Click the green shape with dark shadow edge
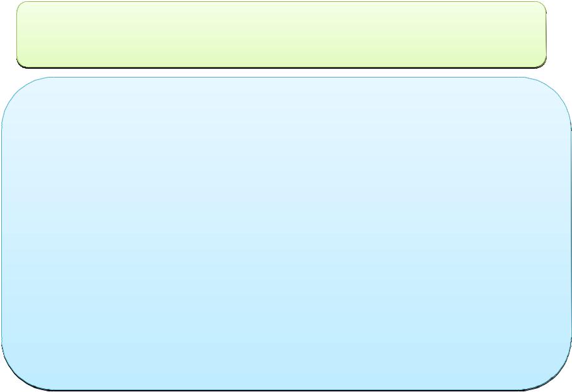Screen dimensions: 572x392 [281, 35]
